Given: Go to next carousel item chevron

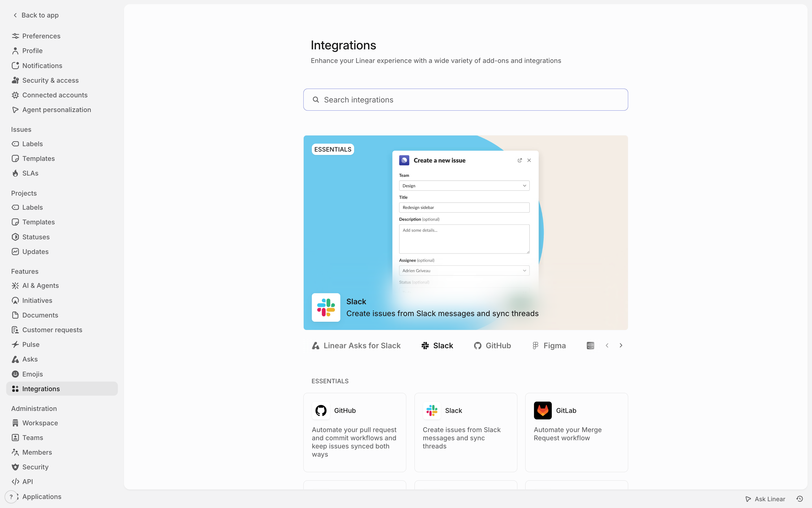Looking at the screenshot, I should pyautogui.click(x=621, y=345).
